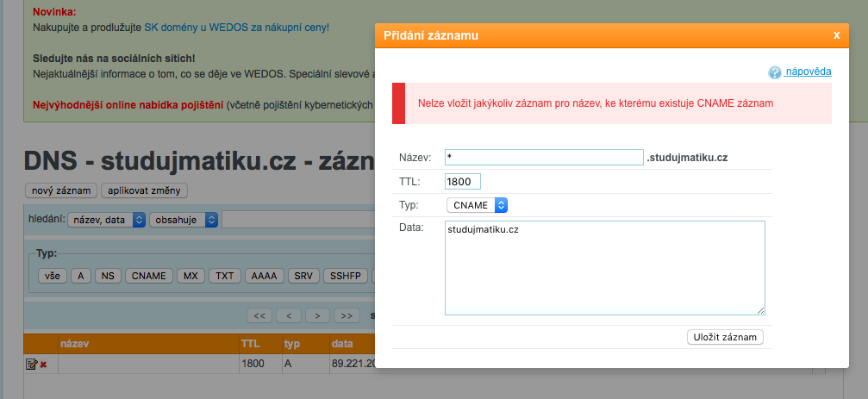Filter records by CNAME type button
868x399 pixels.
pos(149,276)
